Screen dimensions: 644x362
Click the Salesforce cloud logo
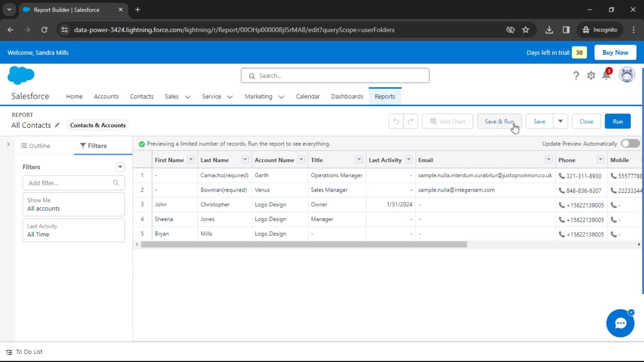point(21,75)
